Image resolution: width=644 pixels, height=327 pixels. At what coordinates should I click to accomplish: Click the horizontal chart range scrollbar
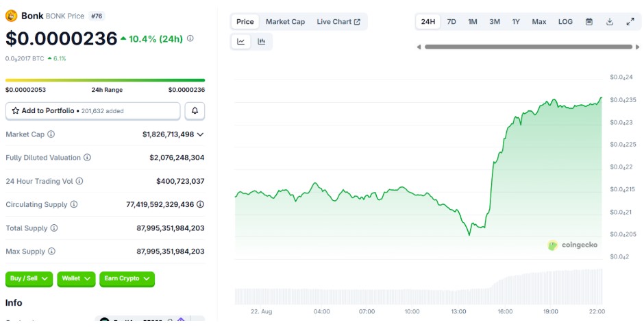point(528,47)
